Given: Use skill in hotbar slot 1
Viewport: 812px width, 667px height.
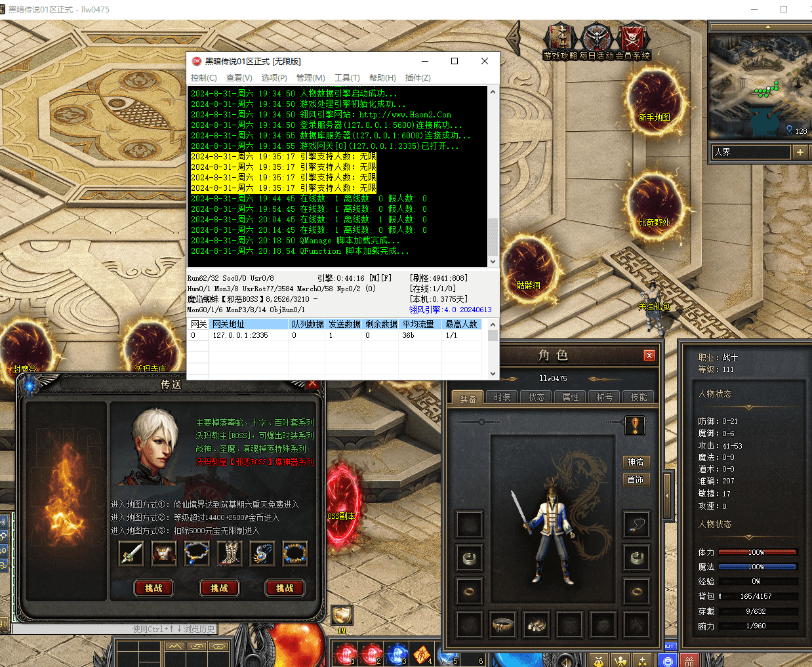Looking at the screenshot, I should point(344,654).
